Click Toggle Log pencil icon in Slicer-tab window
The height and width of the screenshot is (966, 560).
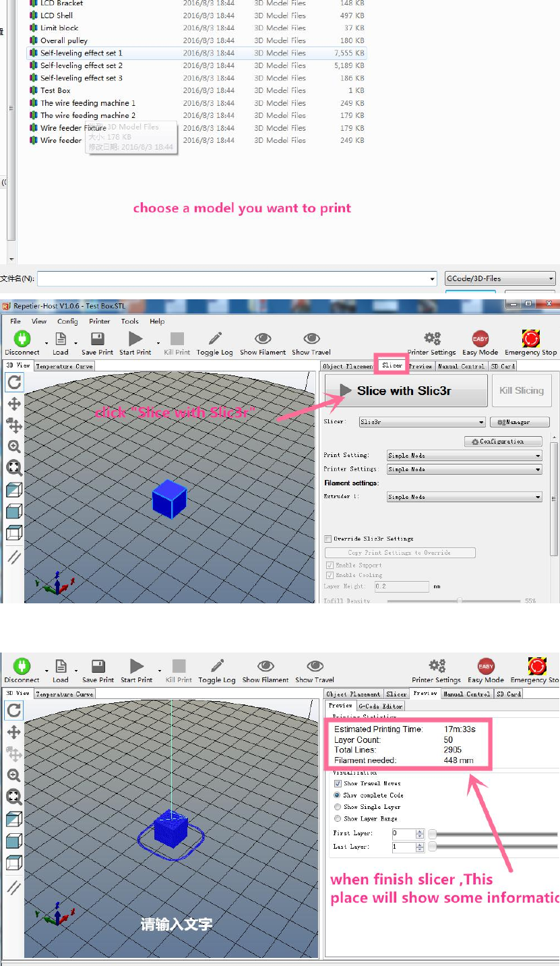point(215,338)
